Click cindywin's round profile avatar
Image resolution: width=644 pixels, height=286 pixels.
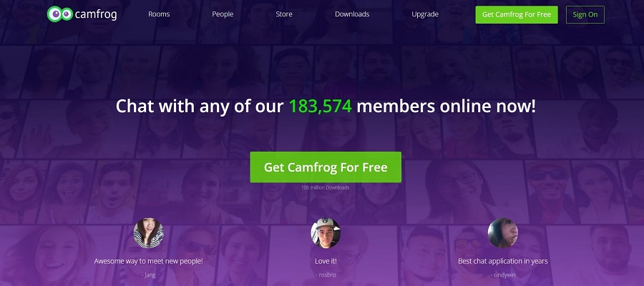tap(503, 233)
